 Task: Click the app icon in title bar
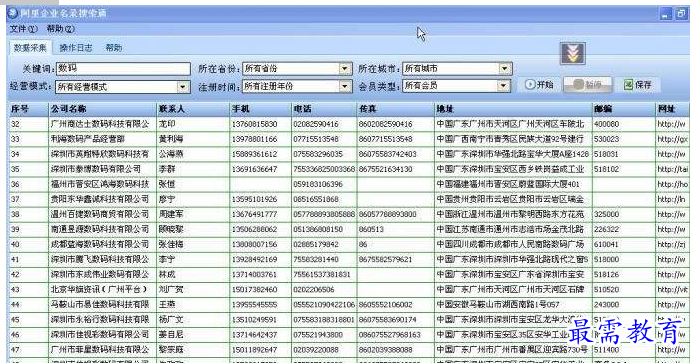[13, 13]
